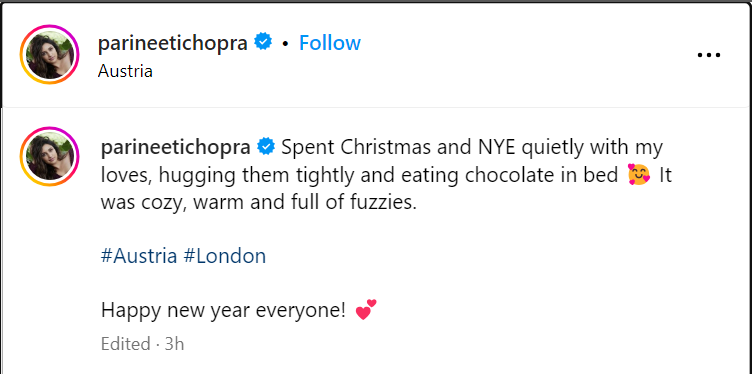This screenshot has height=374, width=752.
Task: Open the header profile picture story ring
Action: (x=49, y=55)
